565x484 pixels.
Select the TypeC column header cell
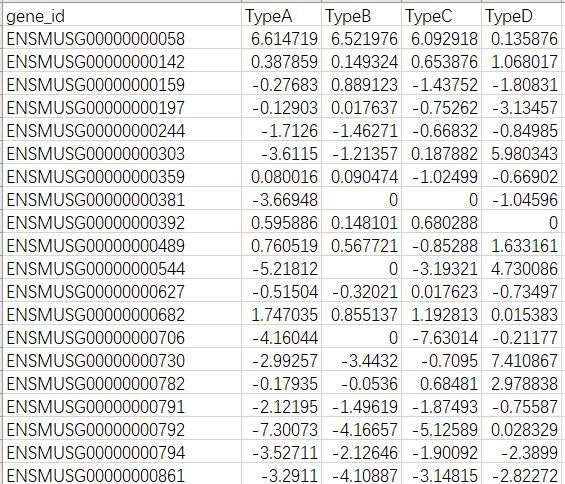[441, 15]
